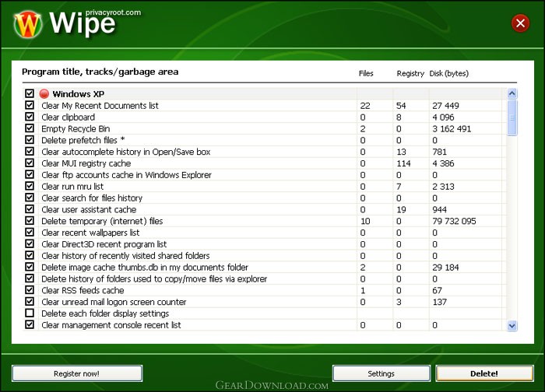Click the 79 732 095 disk bytes value

(454, 221)
